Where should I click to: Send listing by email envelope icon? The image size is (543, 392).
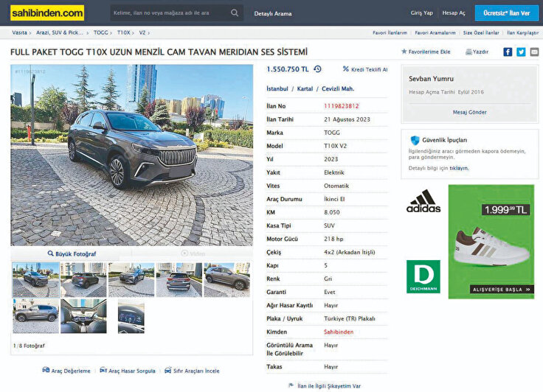coord(534,52)
